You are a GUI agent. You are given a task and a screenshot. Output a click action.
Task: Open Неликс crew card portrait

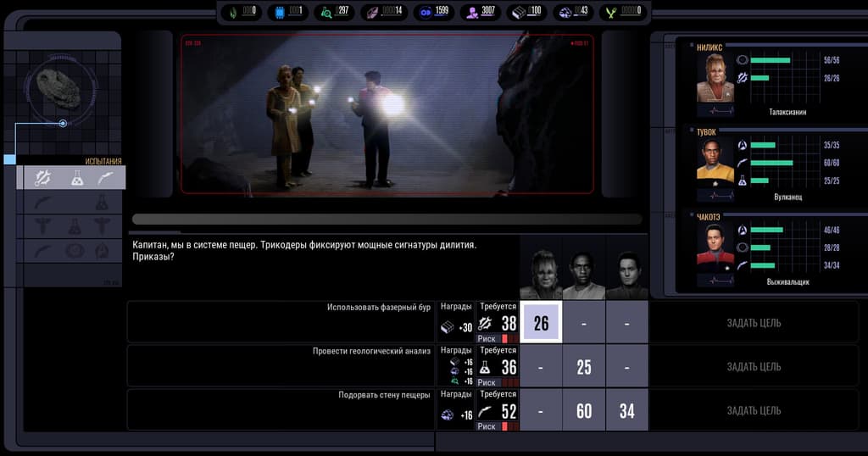pyautogui.click(x=715, y=78)
